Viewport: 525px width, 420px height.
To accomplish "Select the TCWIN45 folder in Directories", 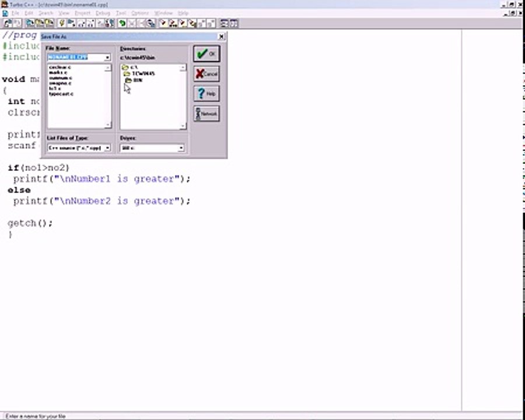I will (139, 73).
